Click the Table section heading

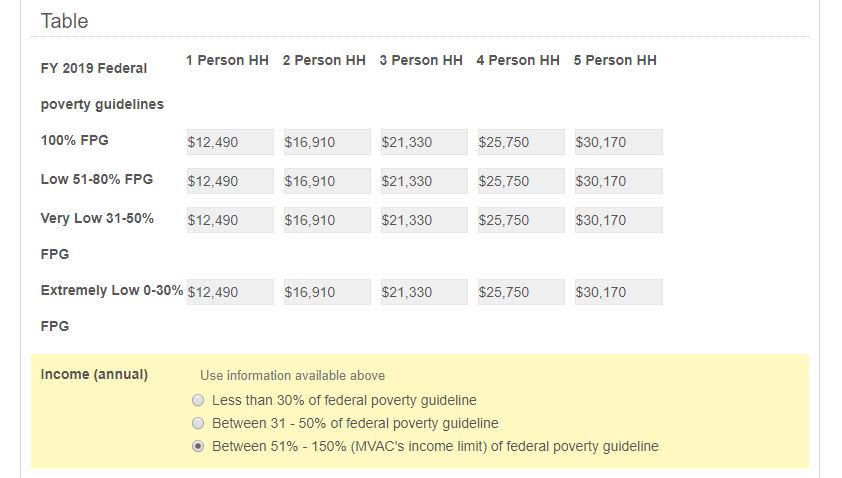tap(65, 21)
